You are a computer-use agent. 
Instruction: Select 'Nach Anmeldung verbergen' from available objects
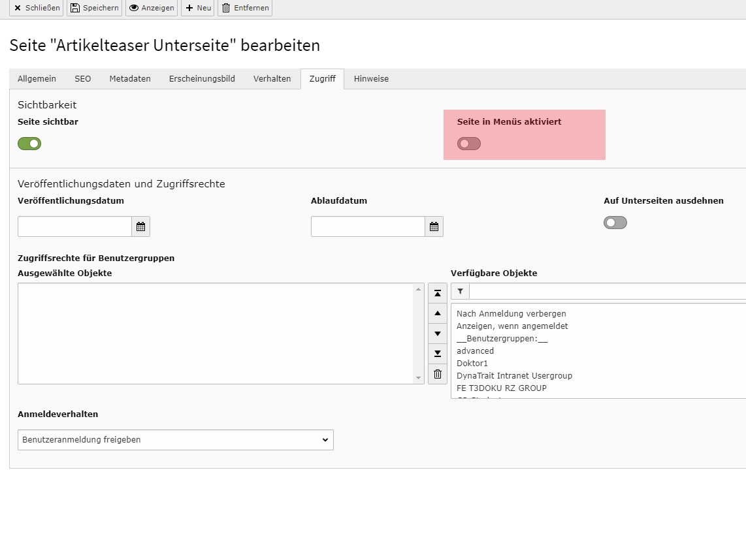point(511,313)
